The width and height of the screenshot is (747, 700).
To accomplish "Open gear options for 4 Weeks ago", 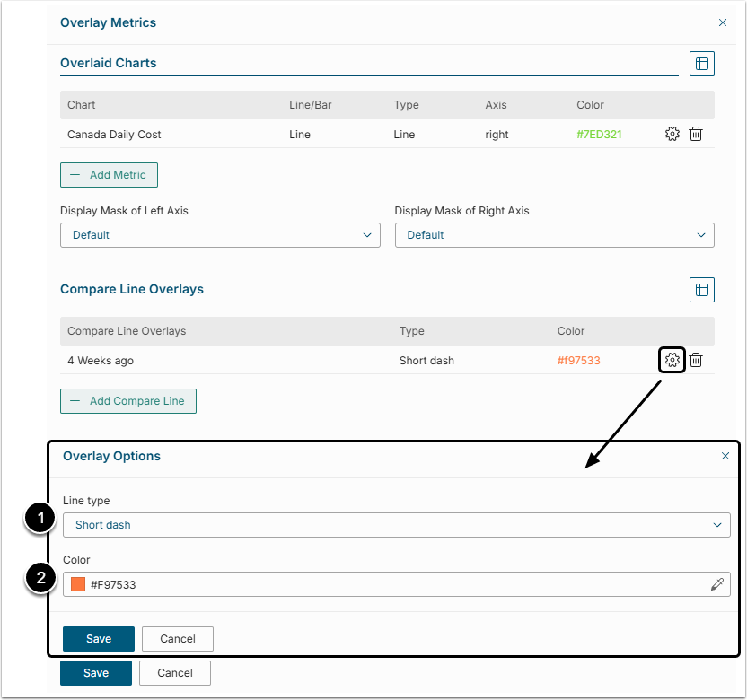I will click(672, 361).
